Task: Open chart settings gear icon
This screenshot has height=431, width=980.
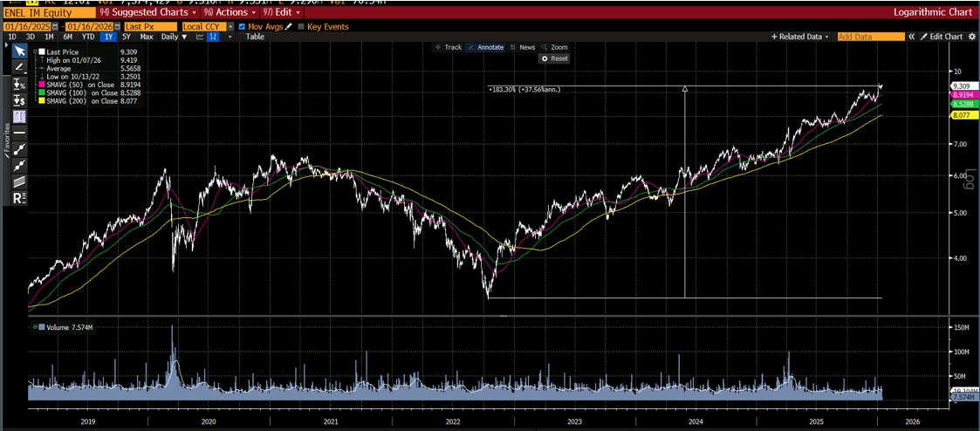Action: 972,37
